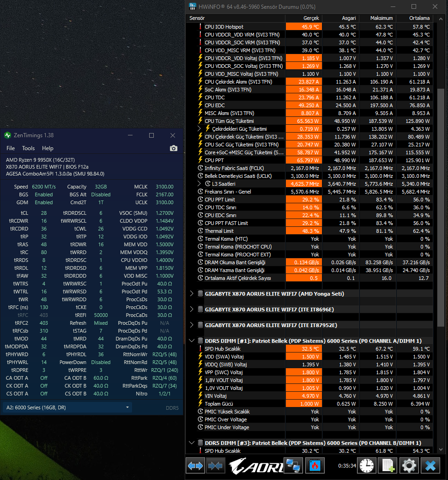
Task: Click the lightning icon beside CPU TDC
Action: pyautogui.click(x=200, y=97)
